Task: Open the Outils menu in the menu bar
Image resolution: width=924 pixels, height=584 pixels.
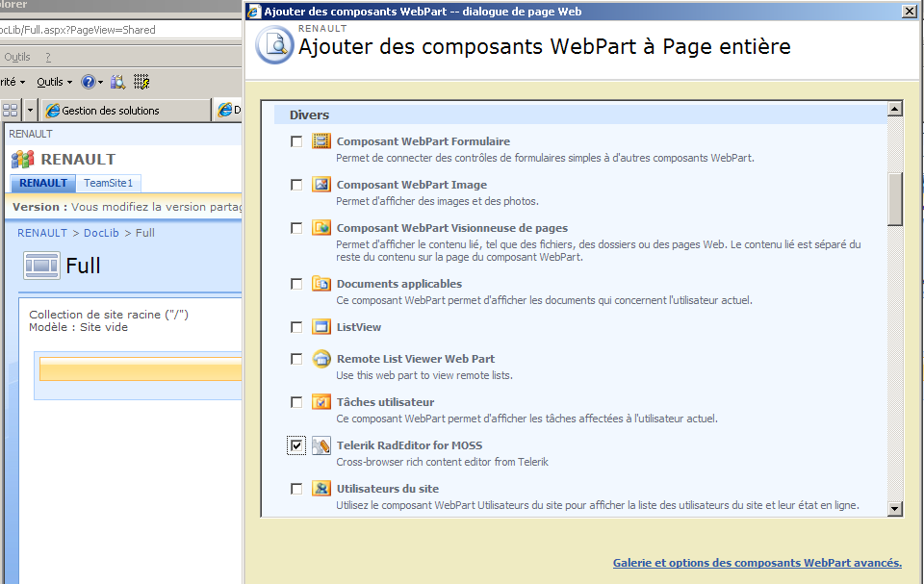Action: 17,57
